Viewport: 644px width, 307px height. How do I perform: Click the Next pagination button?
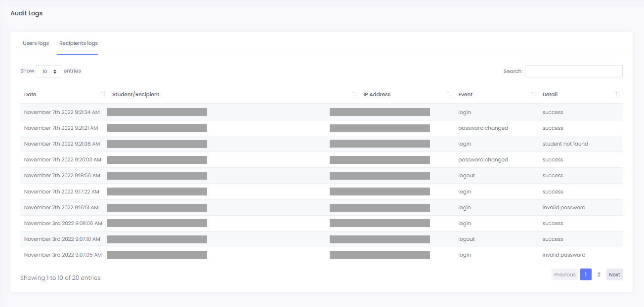pyautogui.click(x=614, y=274)
